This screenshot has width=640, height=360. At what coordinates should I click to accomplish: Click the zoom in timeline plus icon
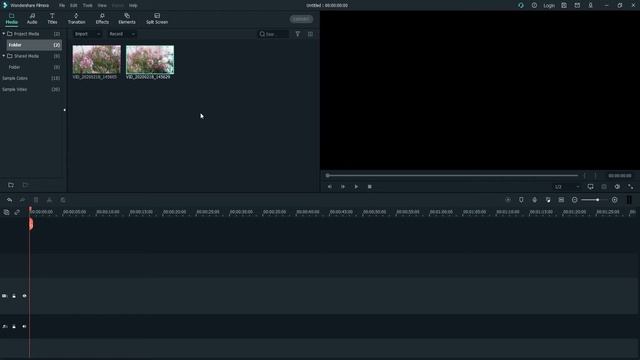(x=615, y=200)
